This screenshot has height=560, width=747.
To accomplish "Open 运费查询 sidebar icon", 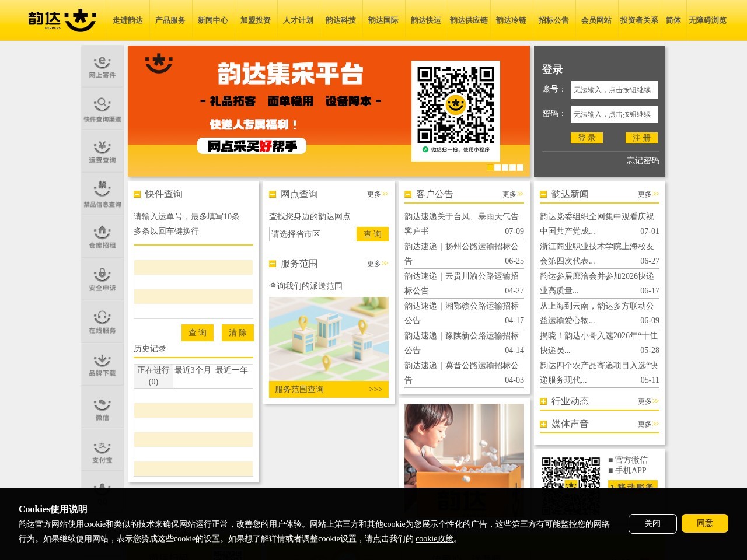I will (x=102, y=152).
